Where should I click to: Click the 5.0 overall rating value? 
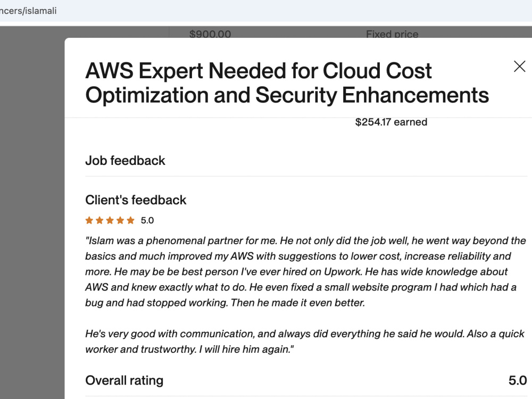(x=518, y=380)
